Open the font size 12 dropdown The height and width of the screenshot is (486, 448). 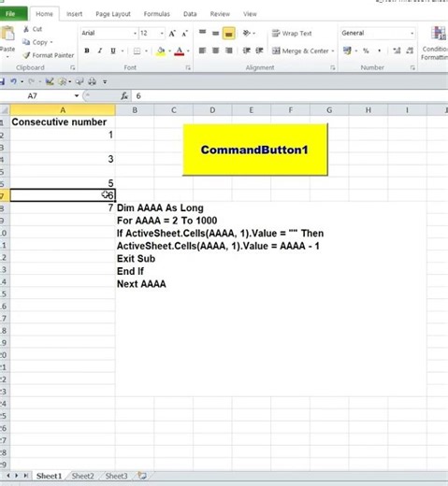click(162, 34)
